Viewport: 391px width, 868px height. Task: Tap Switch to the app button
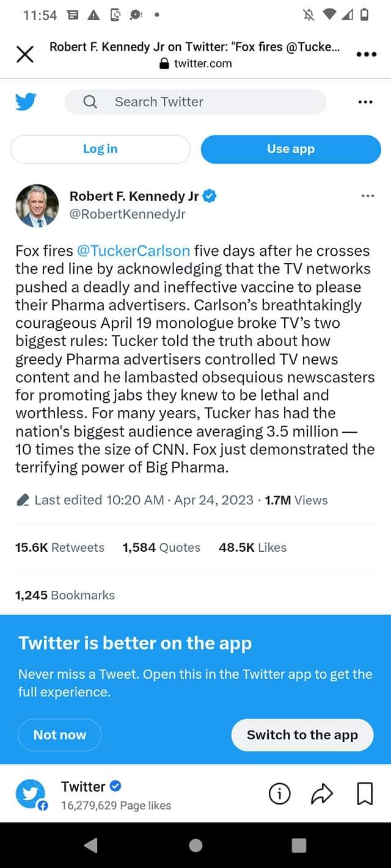coord(302,735)
